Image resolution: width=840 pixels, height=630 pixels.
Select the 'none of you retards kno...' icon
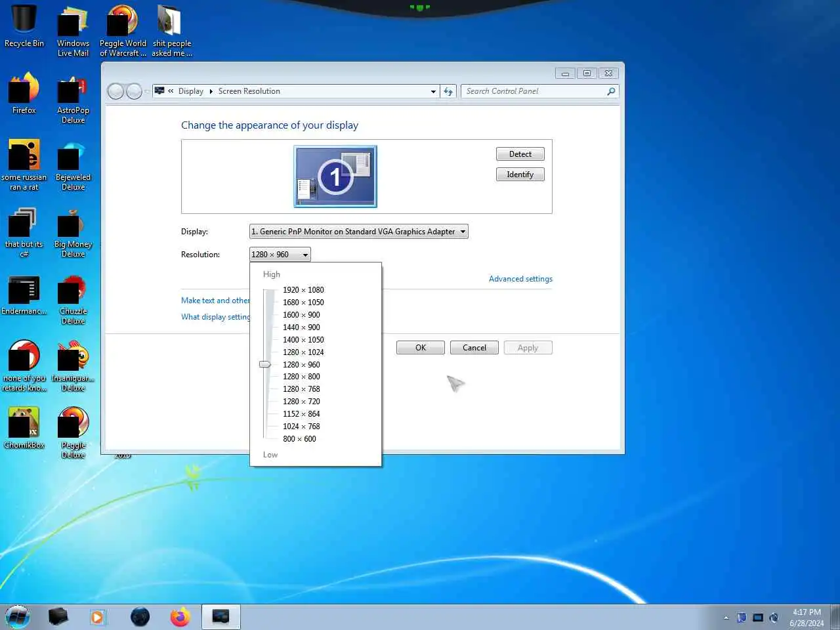click(x=24, y=366)
